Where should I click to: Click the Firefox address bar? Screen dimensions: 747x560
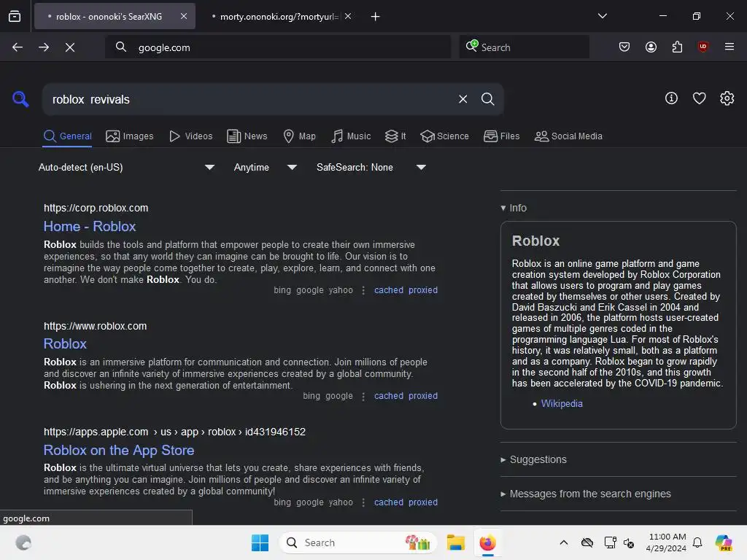pyautogui.click(x=278, y=47)
